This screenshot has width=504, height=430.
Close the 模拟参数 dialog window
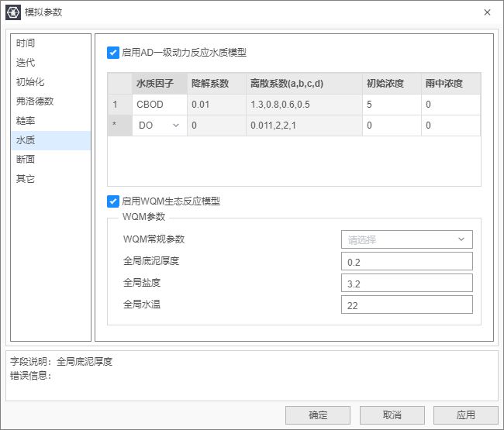click(x=487, y=12)
